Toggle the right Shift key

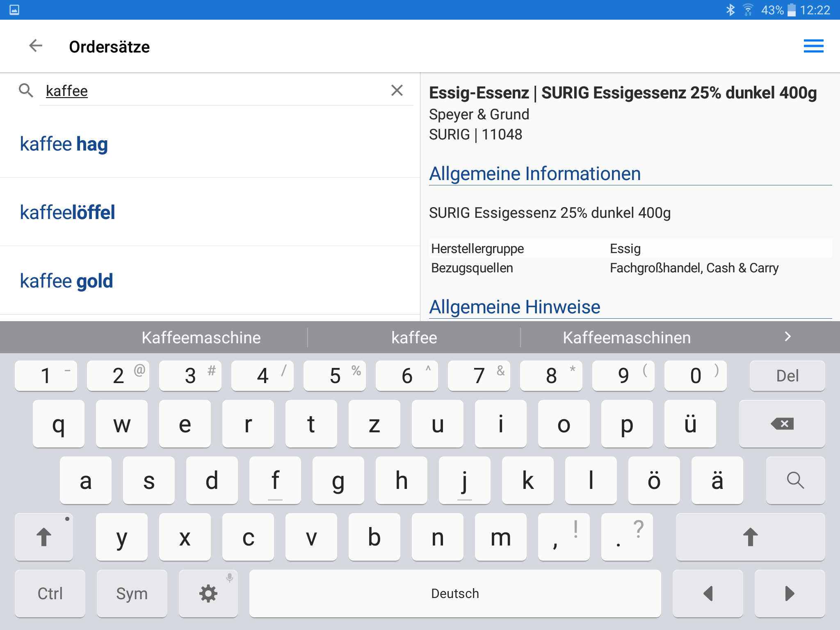click(750, 536)
